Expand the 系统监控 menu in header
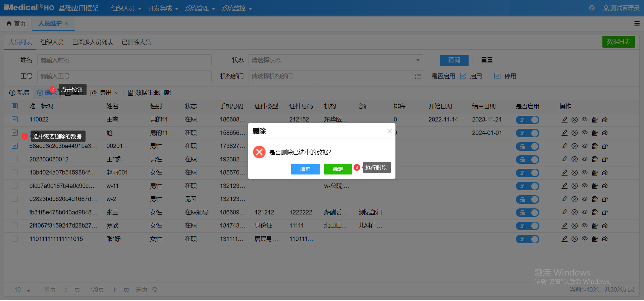644x301 pixels. pyautogui.click(x=237, y=8)
